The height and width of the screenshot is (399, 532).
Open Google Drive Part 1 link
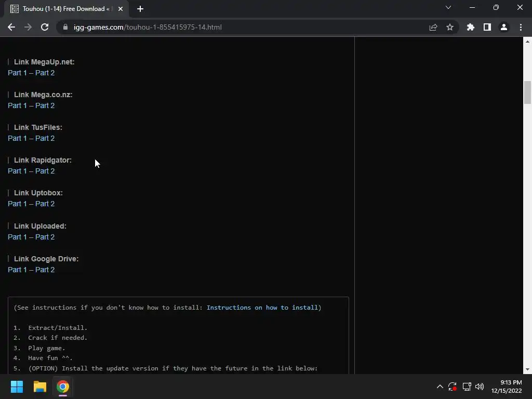click(17, 270)
